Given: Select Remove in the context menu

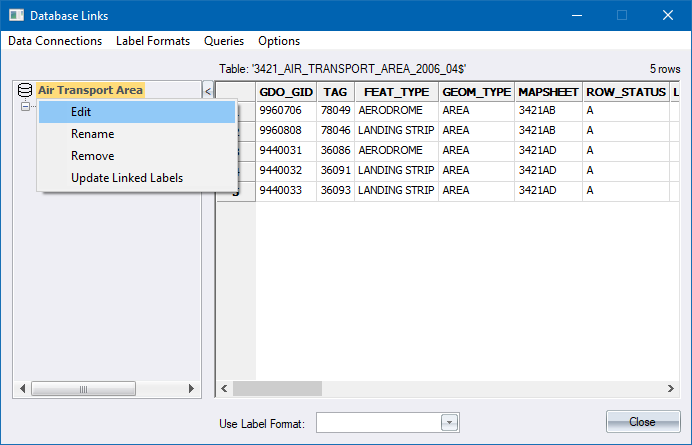Looking at the screenshot, I should pos(92,156).
